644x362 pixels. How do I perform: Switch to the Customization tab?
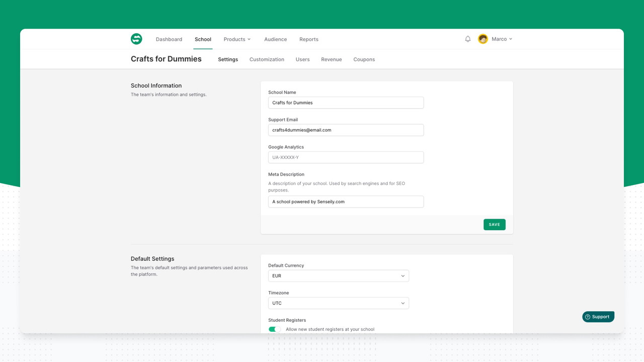tap(267, 59)
